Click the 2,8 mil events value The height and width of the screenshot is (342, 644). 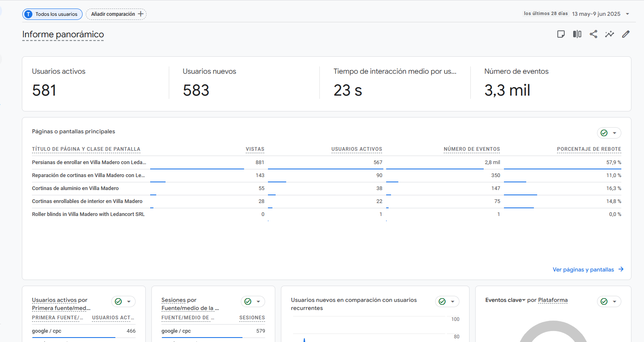(x=493, y=162)
